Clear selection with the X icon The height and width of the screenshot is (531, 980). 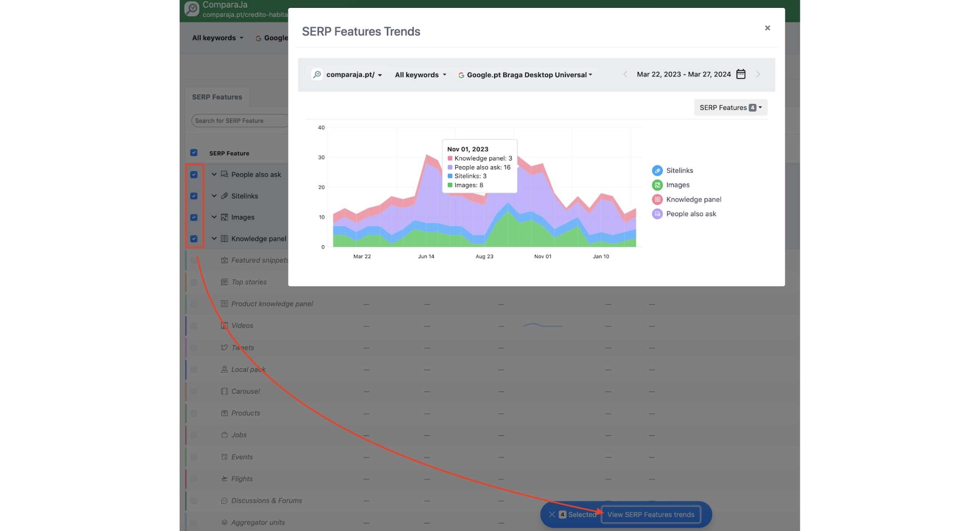click(x=552, y=515)
